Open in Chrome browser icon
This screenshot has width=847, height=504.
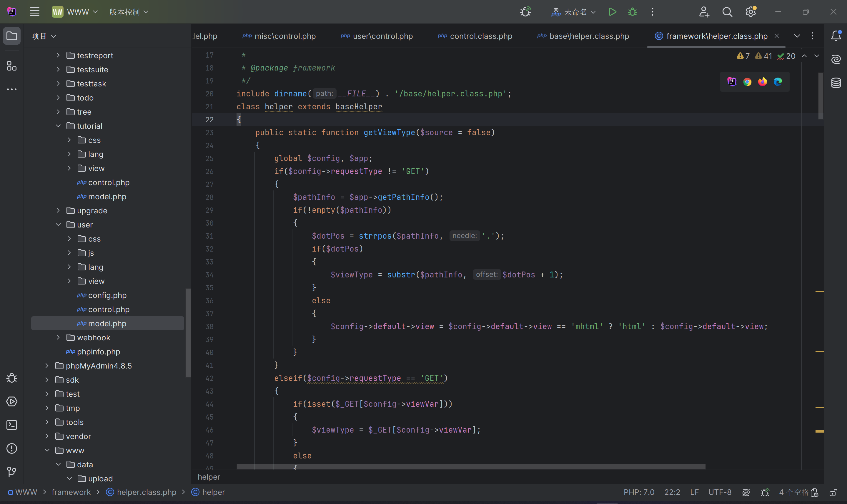coord(747,82)
